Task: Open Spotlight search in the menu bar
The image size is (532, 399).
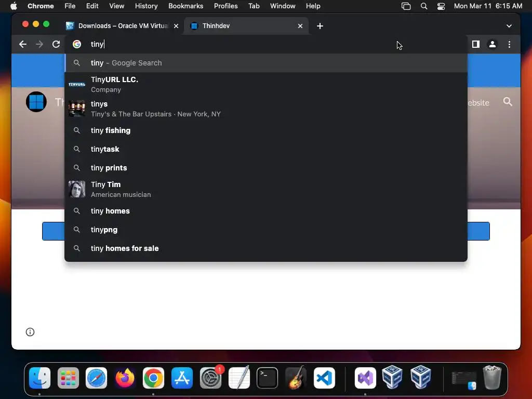Action: pyautogui.click(x=424, y=6)
